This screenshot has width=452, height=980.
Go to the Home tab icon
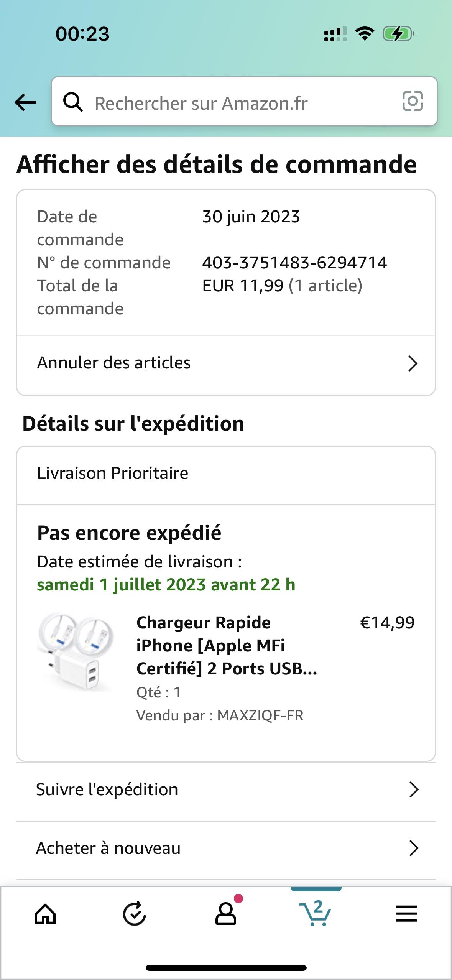click(x=45, y=914)
